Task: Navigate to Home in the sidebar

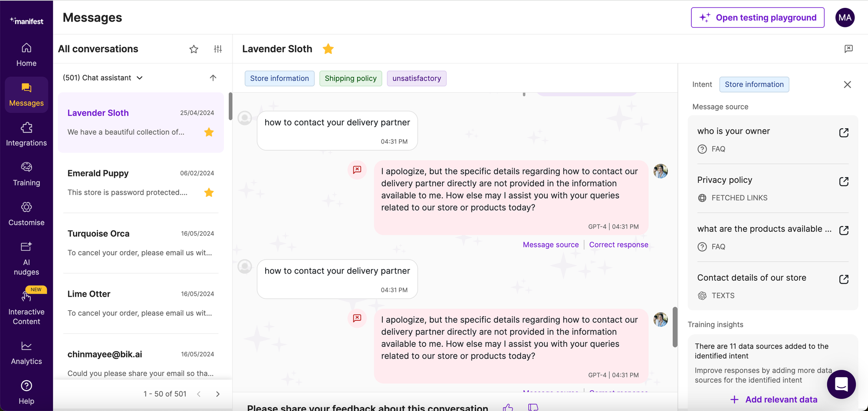Action: tap(26, 54)
